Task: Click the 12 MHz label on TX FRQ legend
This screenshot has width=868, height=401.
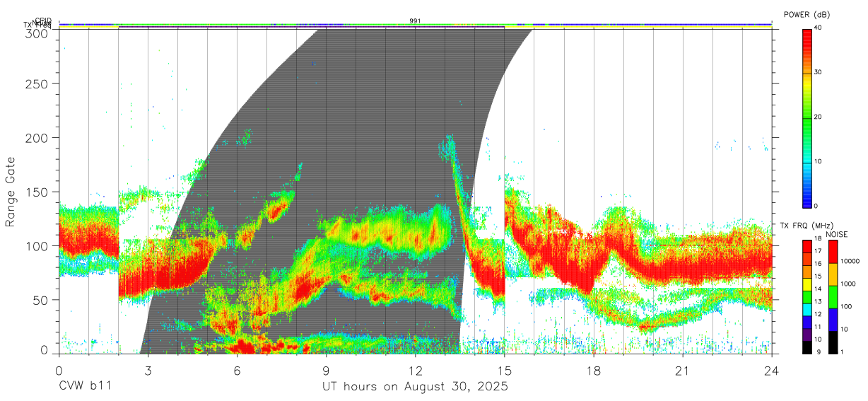Action: point(818,314)
